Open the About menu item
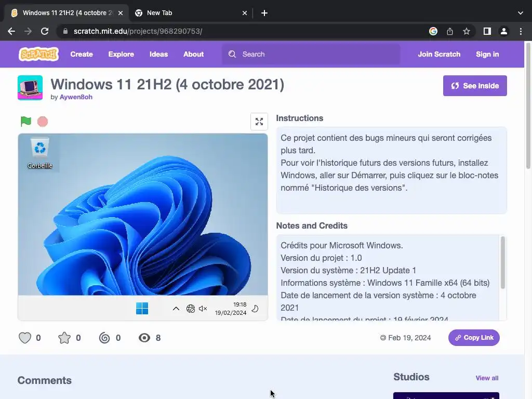The height and width of the screenshot is (399, 532). [x=193, y=54]
